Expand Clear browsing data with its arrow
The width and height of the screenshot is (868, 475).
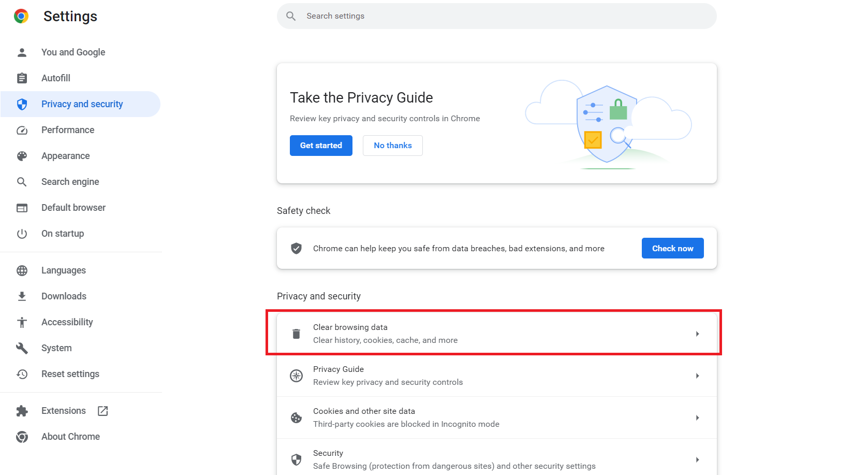click(x=697, y=334)
